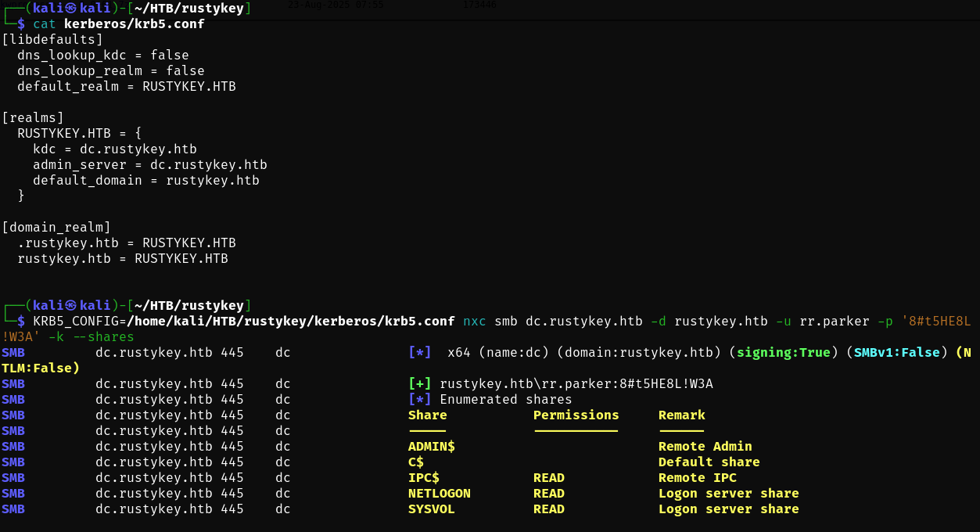Select the dns_lookup_kdc = false line

(x=102, y=56)
